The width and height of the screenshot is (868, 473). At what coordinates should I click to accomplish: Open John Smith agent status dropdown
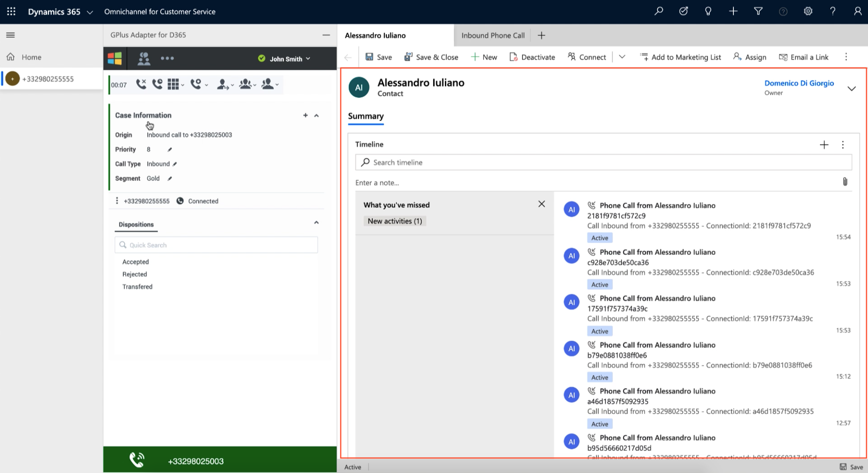click(284, 59)
